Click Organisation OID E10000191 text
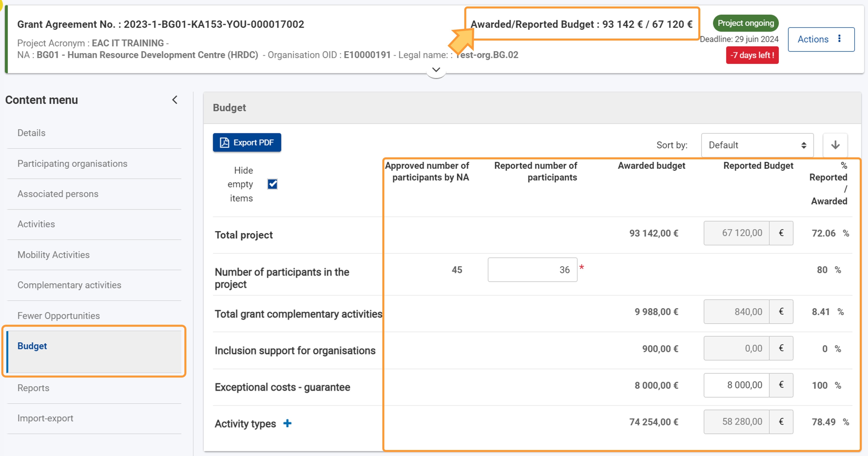The width and height of the screenshot is (868, 456). coord(329,55)
